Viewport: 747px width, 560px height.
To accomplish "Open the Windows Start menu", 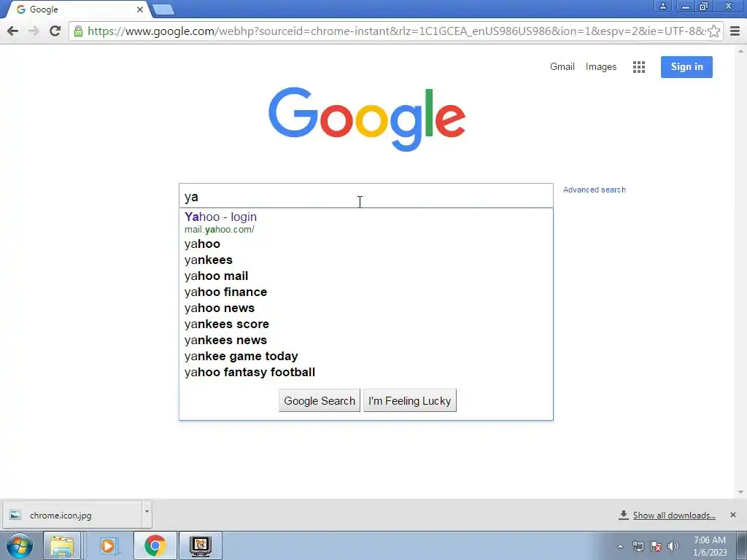I will click(x=20, y=545).
